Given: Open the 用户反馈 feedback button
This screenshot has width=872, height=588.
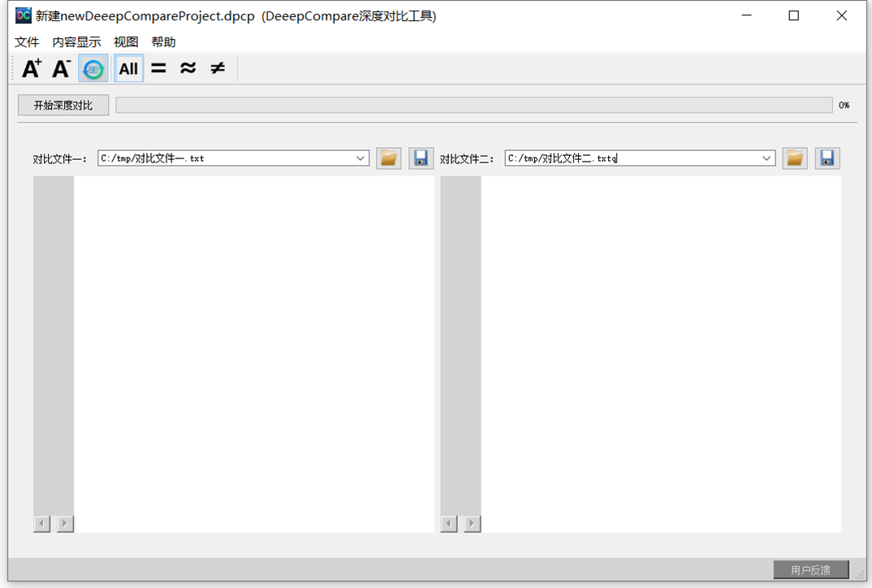Looking at the screenshot, I should coord(811,569).
